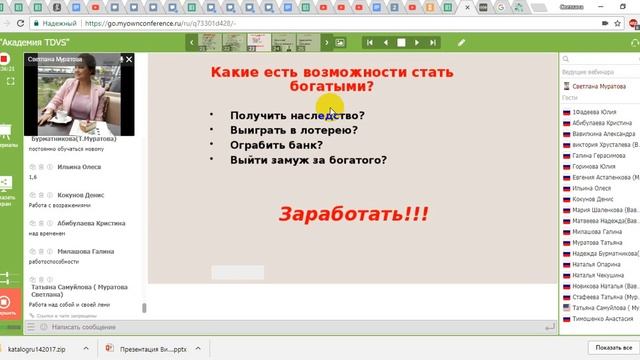Go to previous slide
Image resolution: width=640 pixels, height=360 pixels.
pyautogui.click(x=386, y=42)
